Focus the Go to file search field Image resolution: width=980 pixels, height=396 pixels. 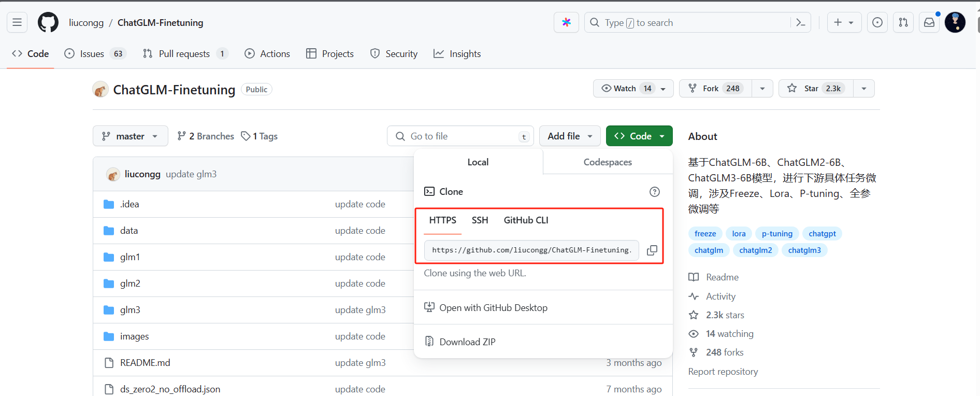(460, 136)
